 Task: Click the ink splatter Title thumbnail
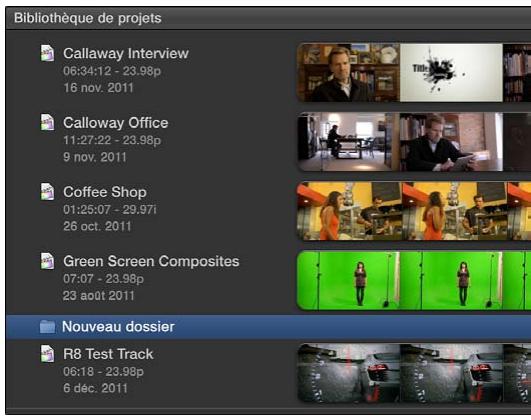pos(451,72)
